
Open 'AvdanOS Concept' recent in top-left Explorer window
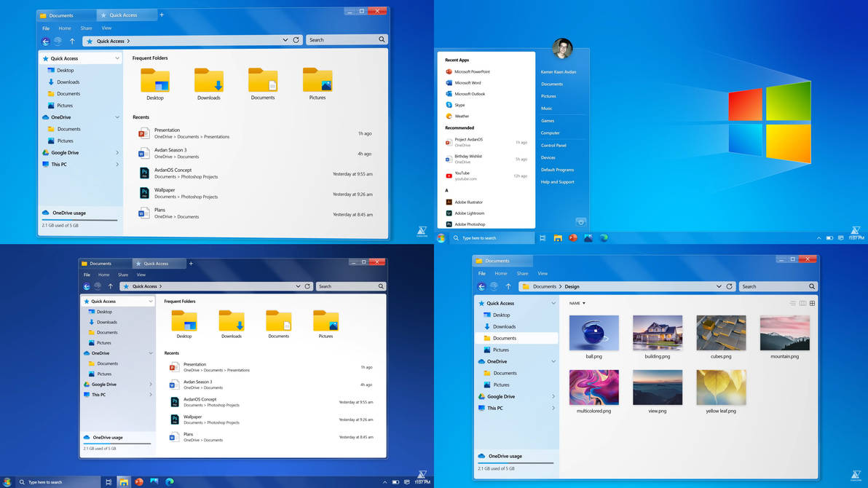[x=256, y=173]
